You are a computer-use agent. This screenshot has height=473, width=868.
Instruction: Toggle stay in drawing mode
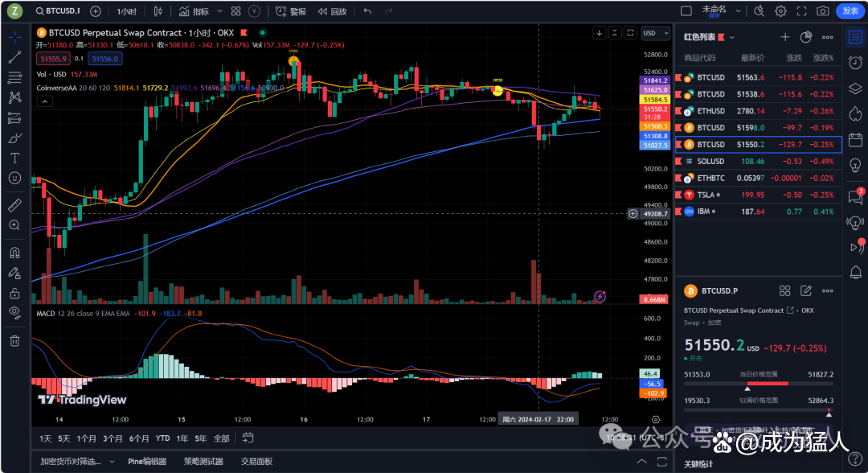click(15, 273)
